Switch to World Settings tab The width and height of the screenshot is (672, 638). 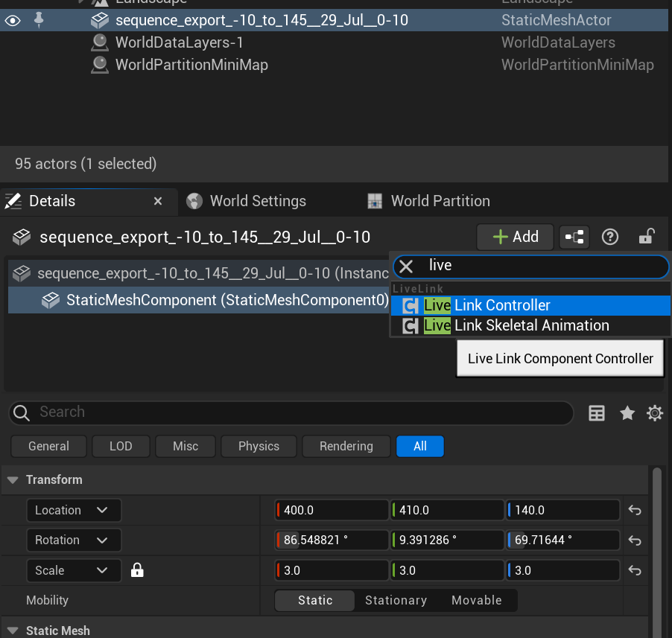coord(258,201)
